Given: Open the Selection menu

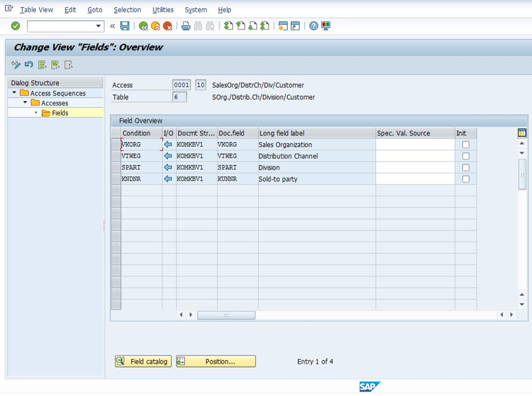Looking at the screenshot, I should click(127, 9).
